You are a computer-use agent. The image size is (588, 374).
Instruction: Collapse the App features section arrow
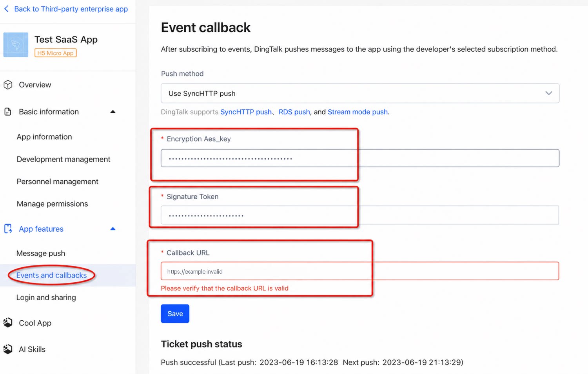113,229
